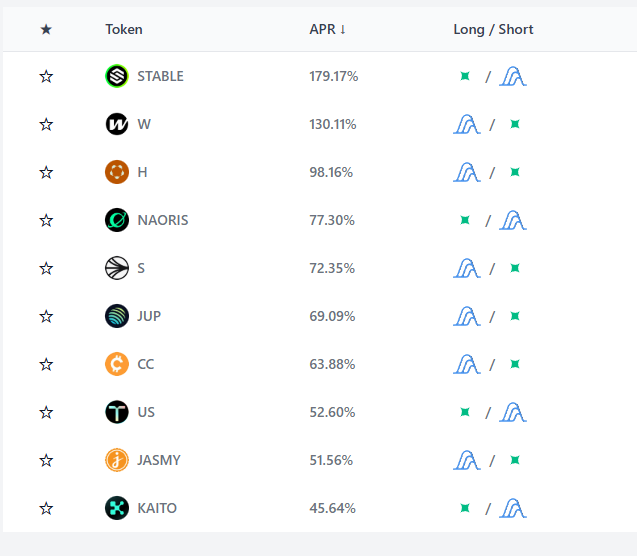The height and width of the screenshot is (556, 637).
Task: Favorite the H token star
Action: 46,172
